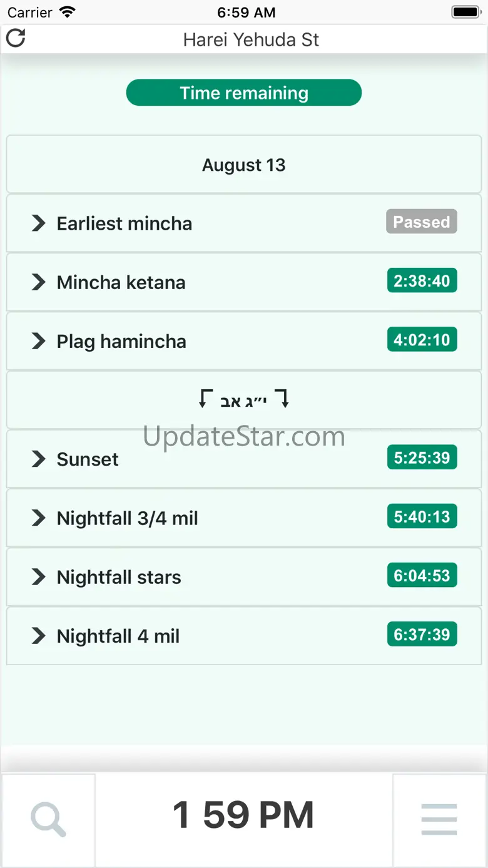Tap the battery status icon
Screen dimensions: 488x868
pyautogui.click(x=465, y=12)
